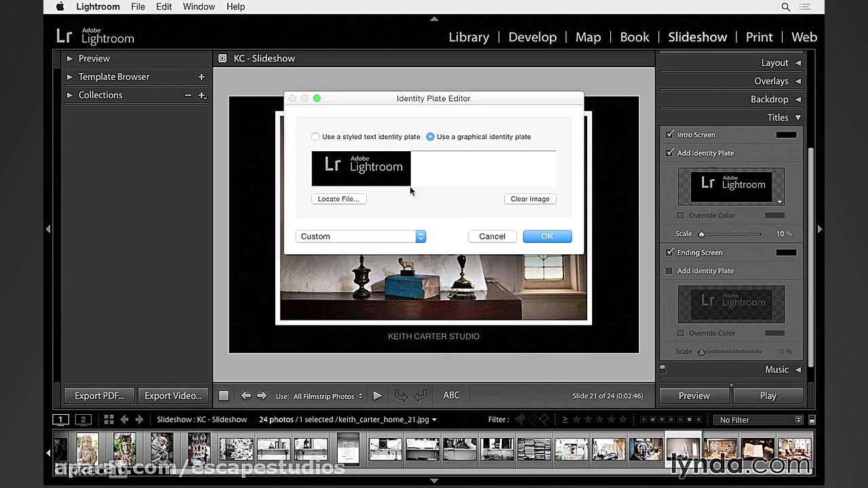Switch to the Develop module

[532, 37]
